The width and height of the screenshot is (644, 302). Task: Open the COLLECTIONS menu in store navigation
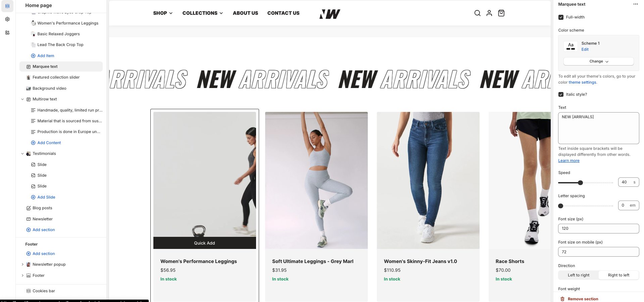pyautogui.click(x=203, y=13)
